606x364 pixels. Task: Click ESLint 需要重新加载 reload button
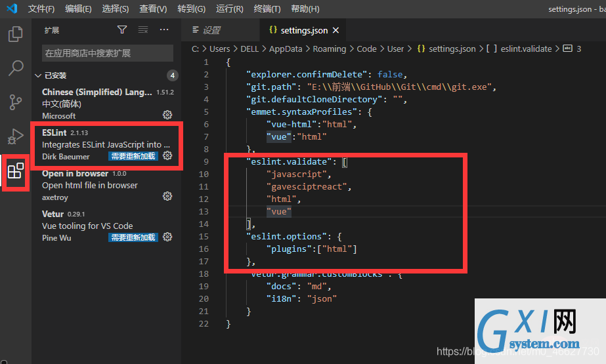(133, 156)
